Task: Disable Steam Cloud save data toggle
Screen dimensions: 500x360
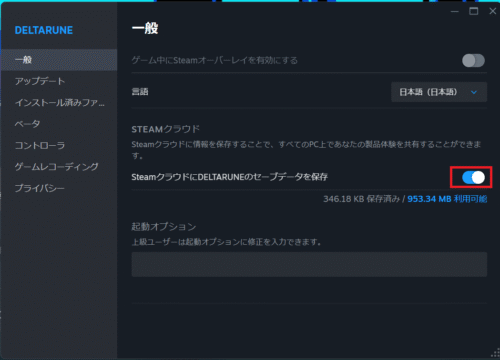Action: pyautogui.click(x=473, y=178)
